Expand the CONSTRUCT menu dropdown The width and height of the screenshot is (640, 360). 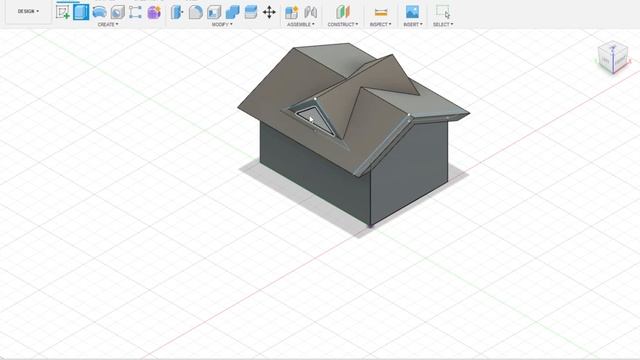(343, 24)
